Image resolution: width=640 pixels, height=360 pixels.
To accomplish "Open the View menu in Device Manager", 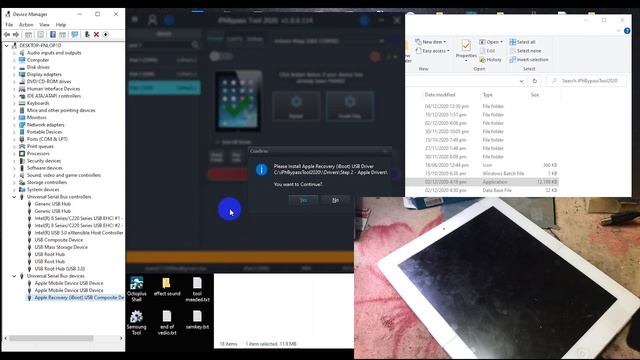I will pyautogui.click(x=44, y=25).
